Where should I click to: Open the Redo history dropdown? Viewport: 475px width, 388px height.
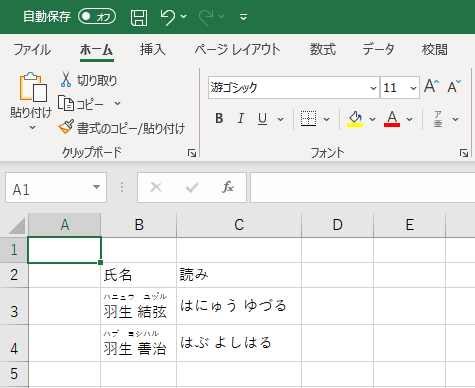coord(222,16)
